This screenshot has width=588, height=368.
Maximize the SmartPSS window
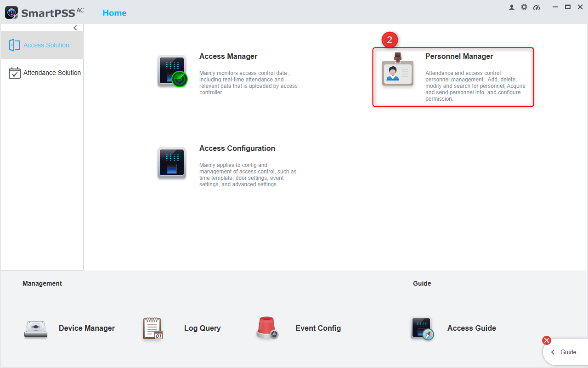pos(568,7)
